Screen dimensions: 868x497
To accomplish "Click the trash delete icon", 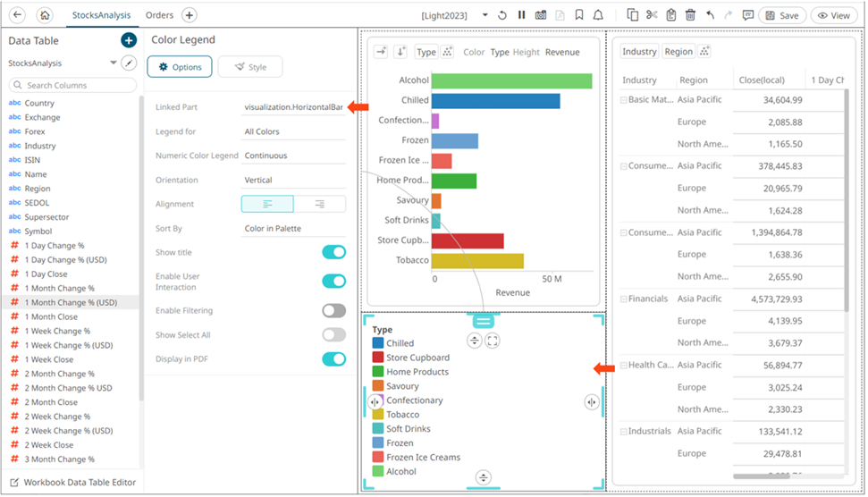I will [x=690, y=15].
